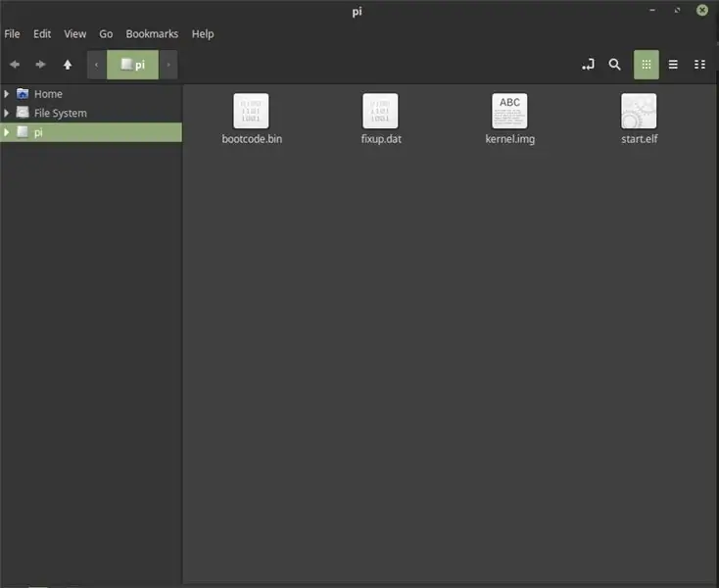Click the start.elf file name
Viewport: 719px width, 588px height.
pos(640,139)
